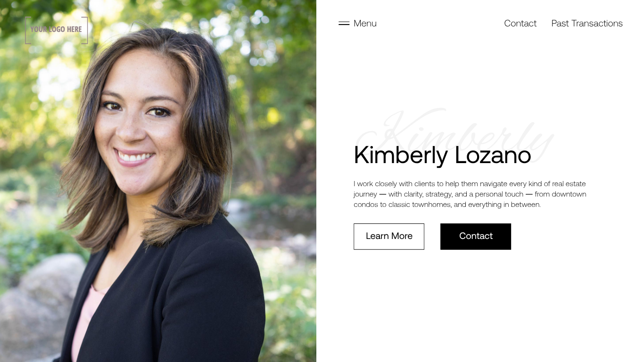Click the black blazer in the photo
The width and height of the screenshot is (644, 362).
pyautogui.click(x=179, y=302)
